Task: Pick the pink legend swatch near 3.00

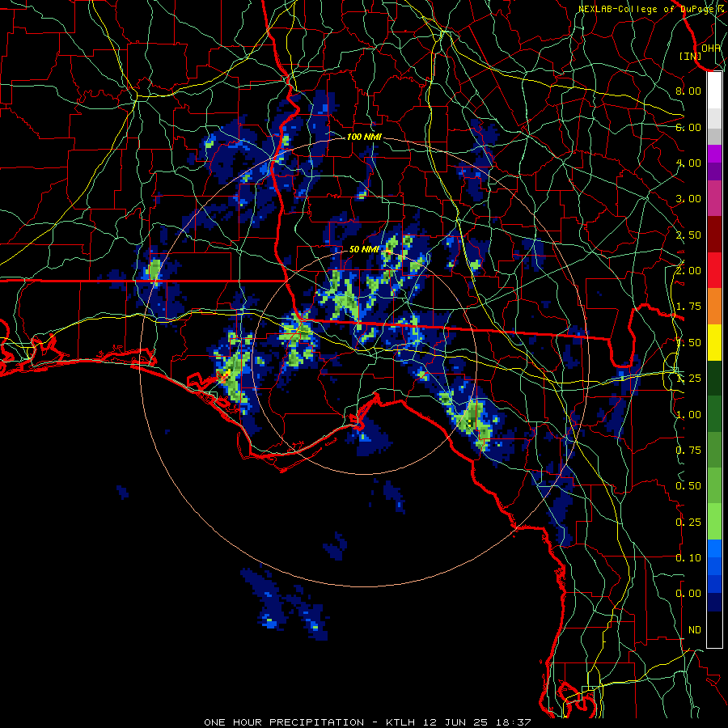Action: click(714, 199)
